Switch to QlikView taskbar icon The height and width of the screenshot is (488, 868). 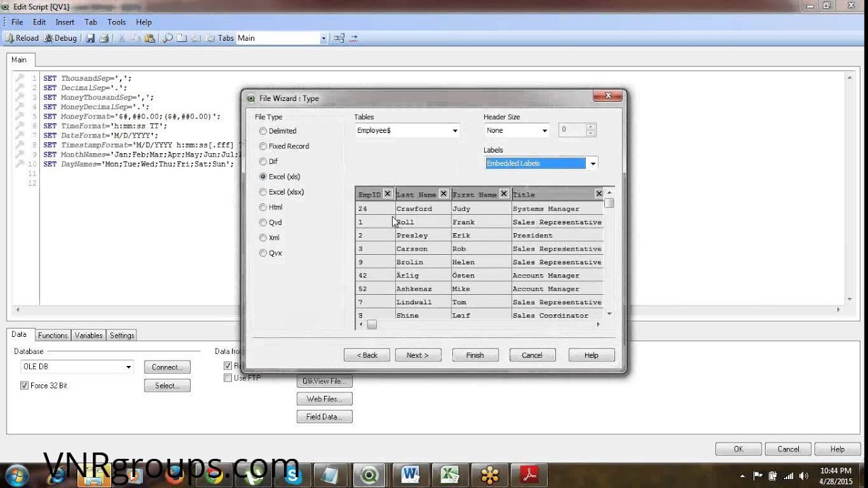point(370,475)
